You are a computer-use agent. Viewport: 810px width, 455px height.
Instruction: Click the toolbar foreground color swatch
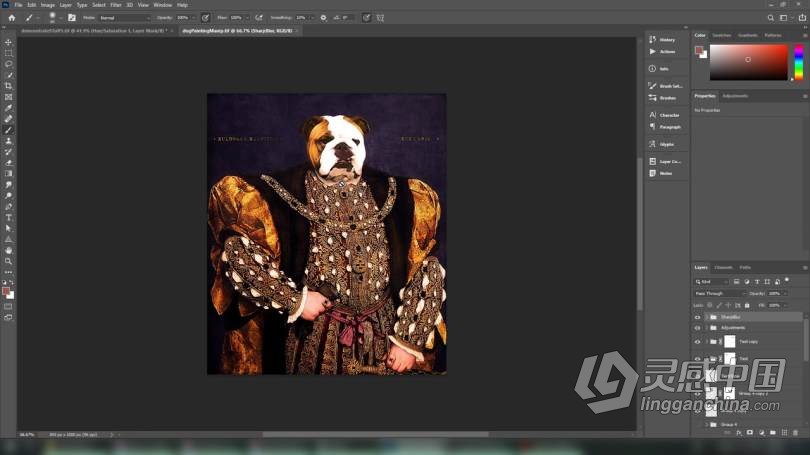click(6, 292)
